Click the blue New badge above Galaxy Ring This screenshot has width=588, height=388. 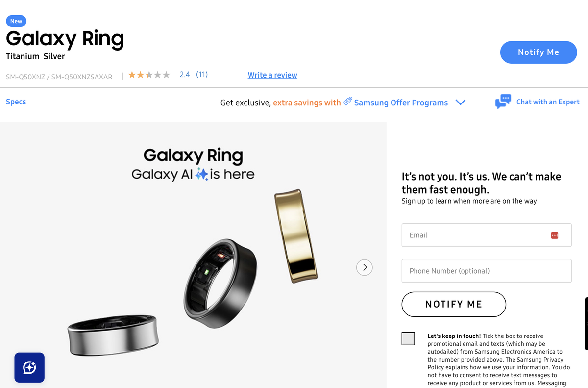pos(16,21)
